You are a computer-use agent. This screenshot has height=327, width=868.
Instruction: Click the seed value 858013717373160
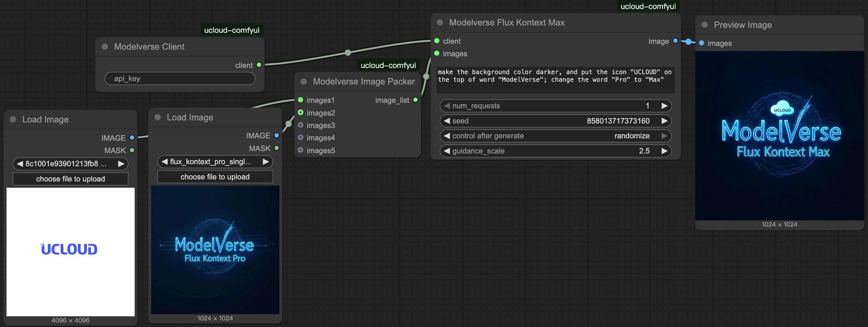click(618, 121)
